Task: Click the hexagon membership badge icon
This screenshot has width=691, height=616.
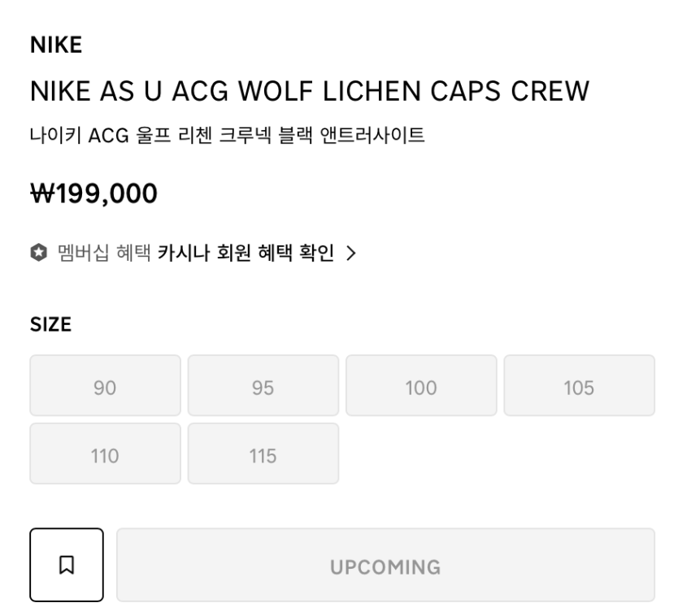Action: 38,254
